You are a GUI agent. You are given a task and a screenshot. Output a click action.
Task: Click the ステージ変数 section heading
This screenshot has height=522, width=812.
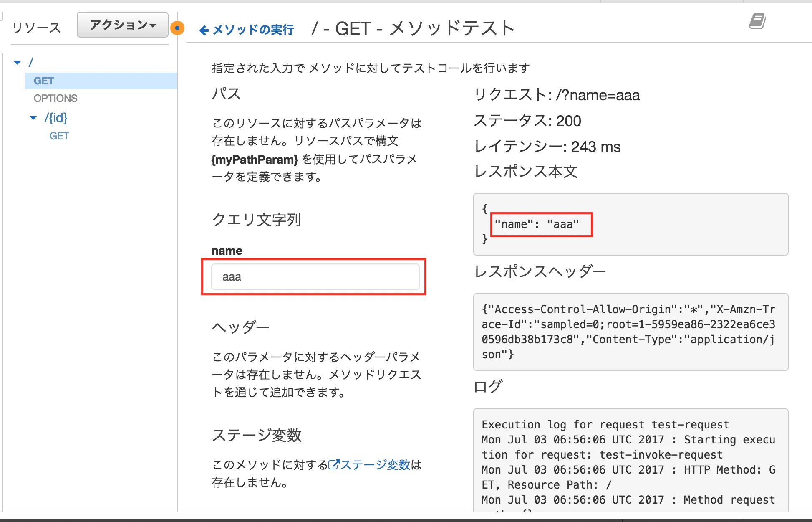(x=257, y=435)
